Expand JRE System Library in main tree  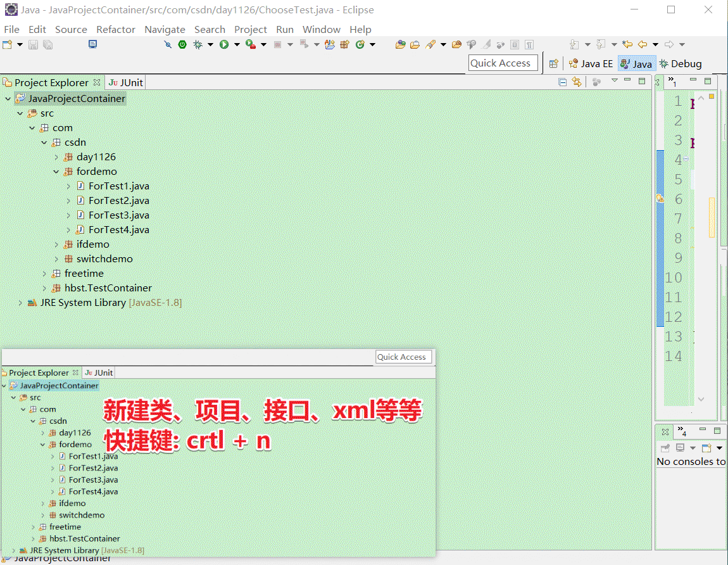click(20, 303)
